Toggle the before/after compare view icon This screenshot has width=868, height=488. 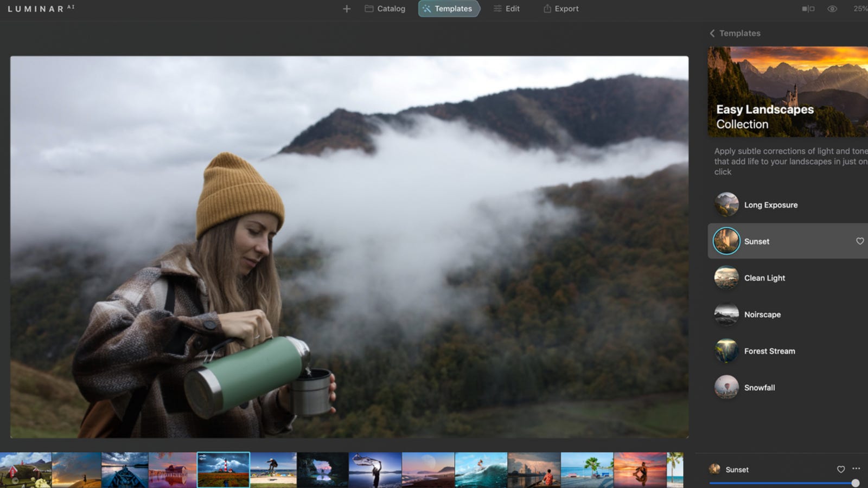click(x=808, y=9)
